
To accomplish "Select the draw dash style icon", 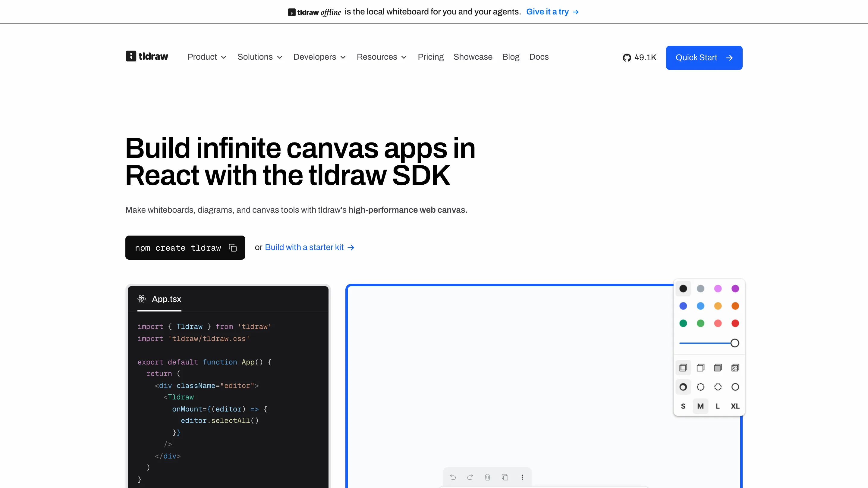I will pyautogui.click(x=683, y=387).
